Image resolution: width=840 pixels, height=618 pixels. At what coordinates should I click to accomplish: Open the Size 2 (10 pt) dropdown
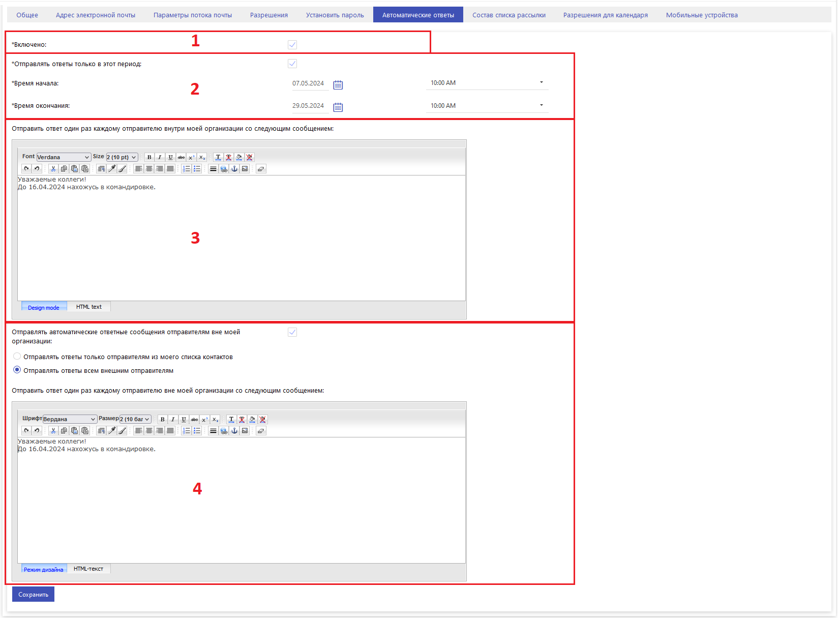click(x=122, y=157)
